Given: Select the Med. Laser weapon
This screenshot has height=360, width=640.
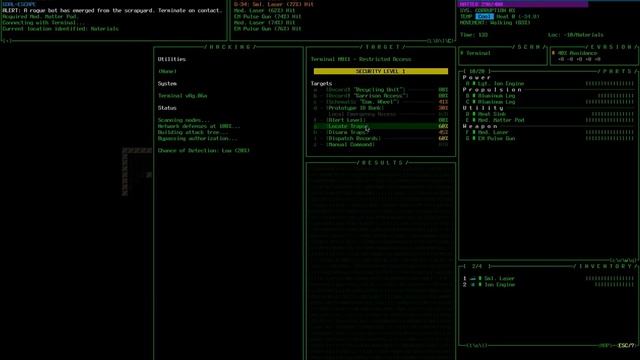Looking at the screenshot, I should pos(493,133).
